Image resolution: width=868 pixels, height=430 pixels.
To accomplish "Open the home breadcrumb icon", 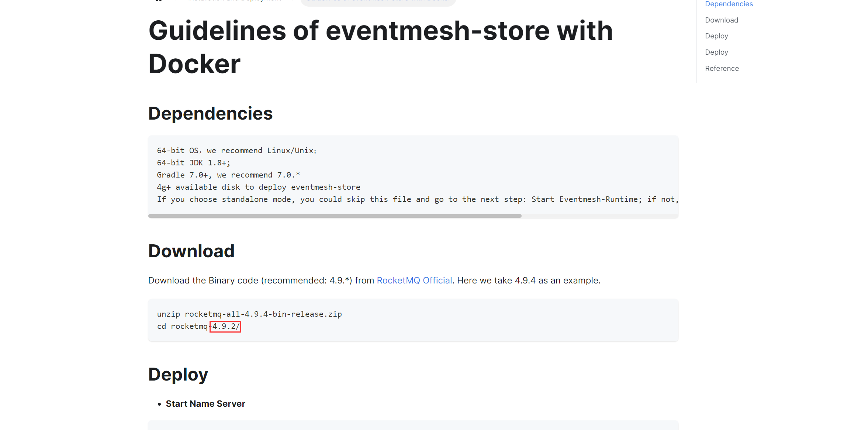I will tap(159, 0).
